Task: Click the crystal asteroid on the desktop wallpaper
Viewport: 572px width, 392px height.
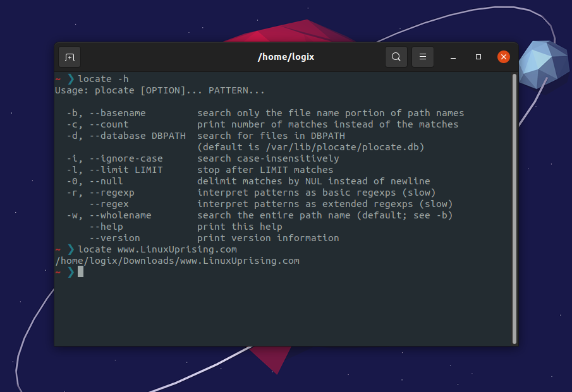Action: tap(542, 65)
